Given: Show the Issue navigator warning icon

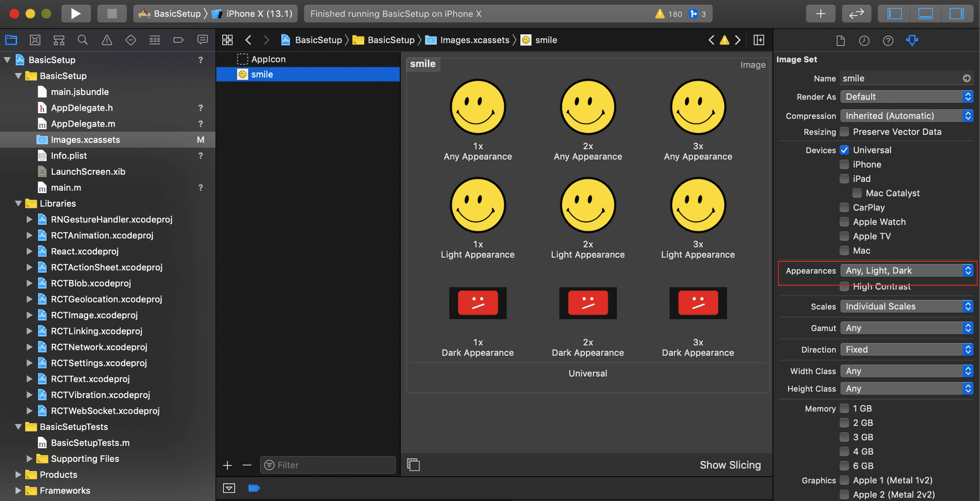Looking at the screenshot, I should coord(107,40).
